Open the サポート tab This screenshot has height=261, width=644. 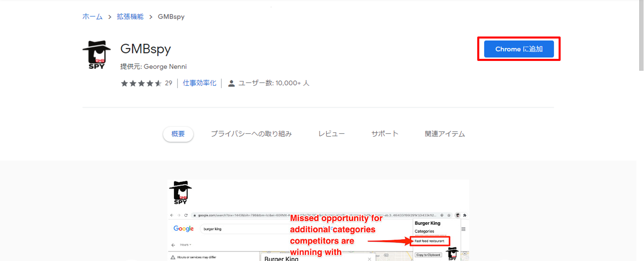click(x=385, y=134)
